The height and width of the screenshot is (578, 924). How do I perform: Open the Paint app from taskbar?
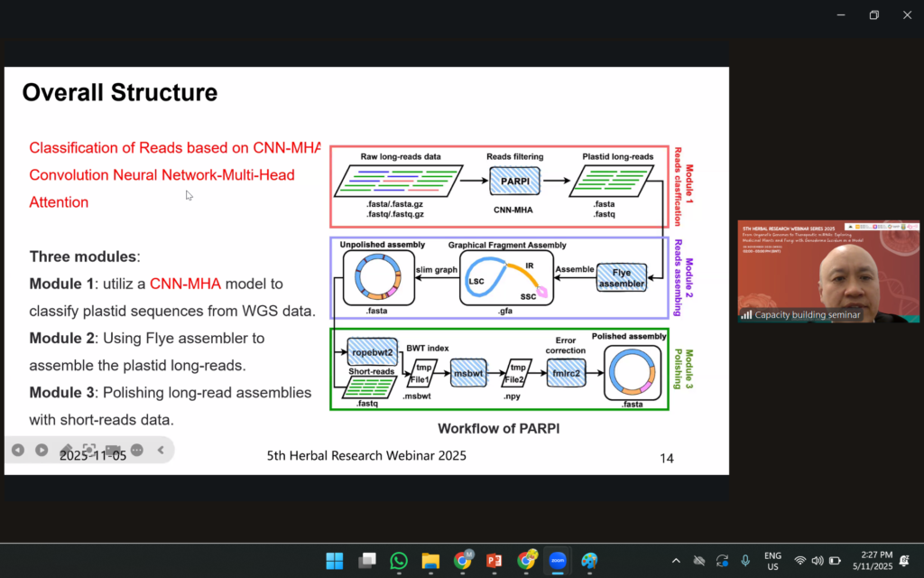(589, 561)
